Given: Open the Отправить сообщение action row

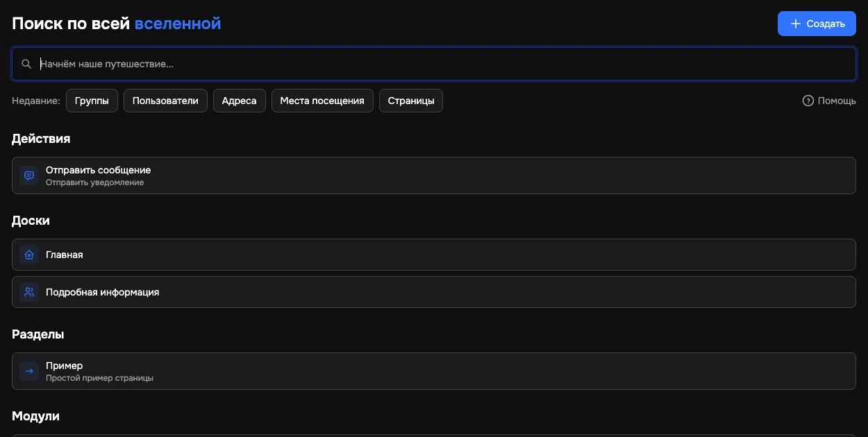Looking at the screenshot, I should (434, 175).
